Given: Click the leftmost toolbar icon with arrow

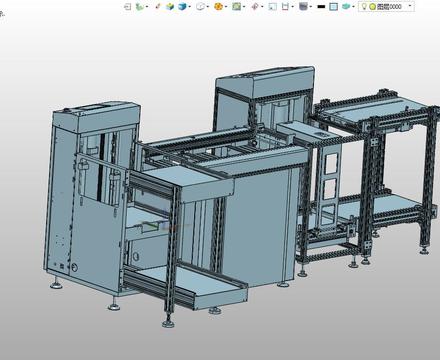Looking at the screenshot, I should pyautogui.click(x=127, y=6).
